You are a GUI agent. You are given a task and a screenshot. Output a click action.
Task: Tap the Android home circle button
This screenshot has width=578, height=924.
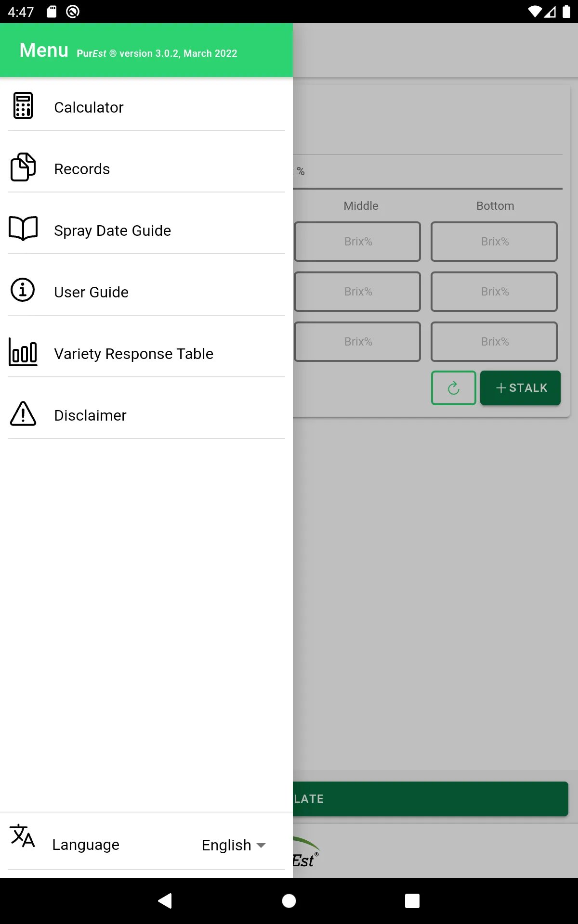[x=289, y=901]
